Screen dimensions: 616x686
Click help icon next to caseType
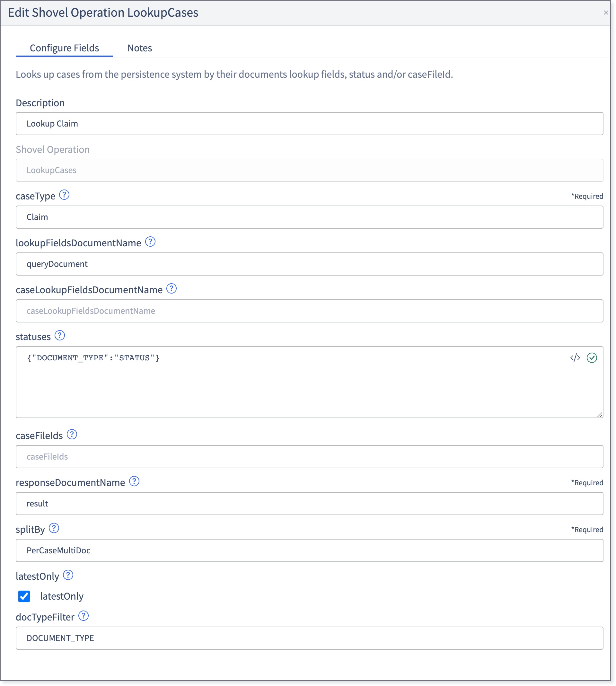coord(64,195)
